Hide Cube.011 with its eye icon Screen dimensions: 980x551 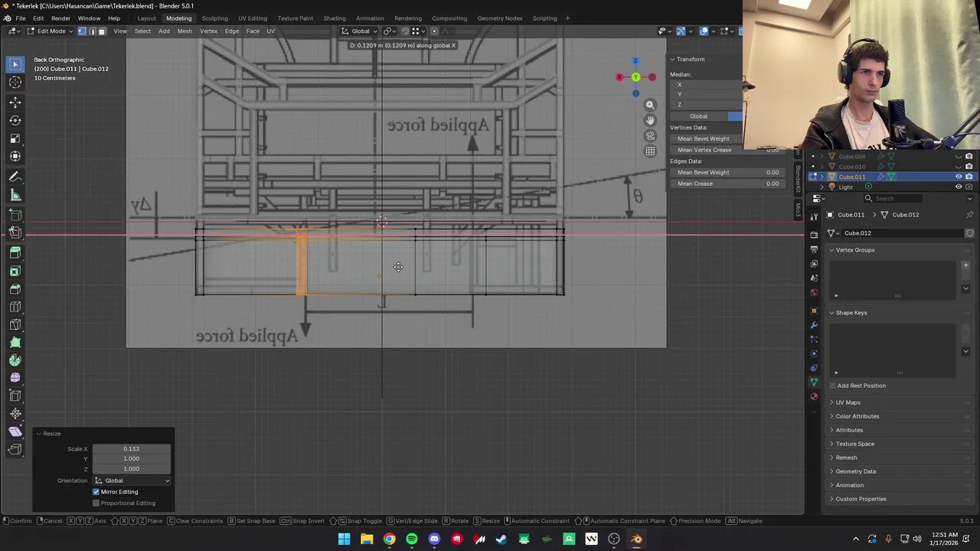click(x=959, y=177)
